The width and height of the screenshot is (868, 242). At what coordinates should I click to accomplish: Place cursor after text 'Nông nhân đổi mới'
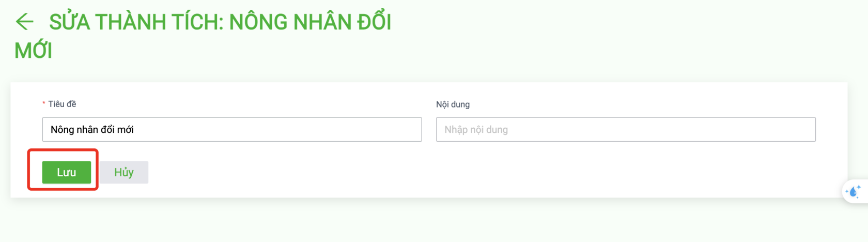pyautogui.click(x=135, y=129)
